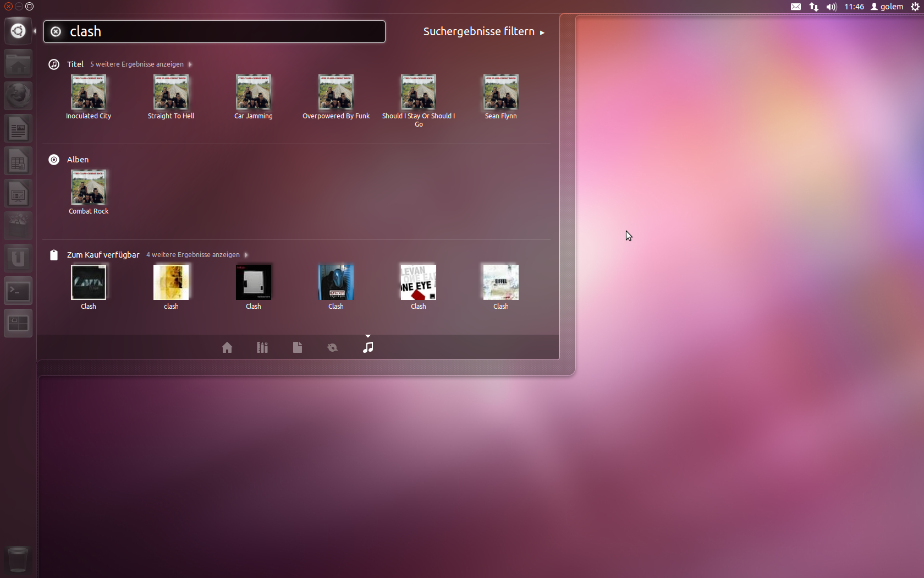The width and height of the screenshot is (924, 578).
Task: Open the Home lens in the Dash
Action: [227, 347]
